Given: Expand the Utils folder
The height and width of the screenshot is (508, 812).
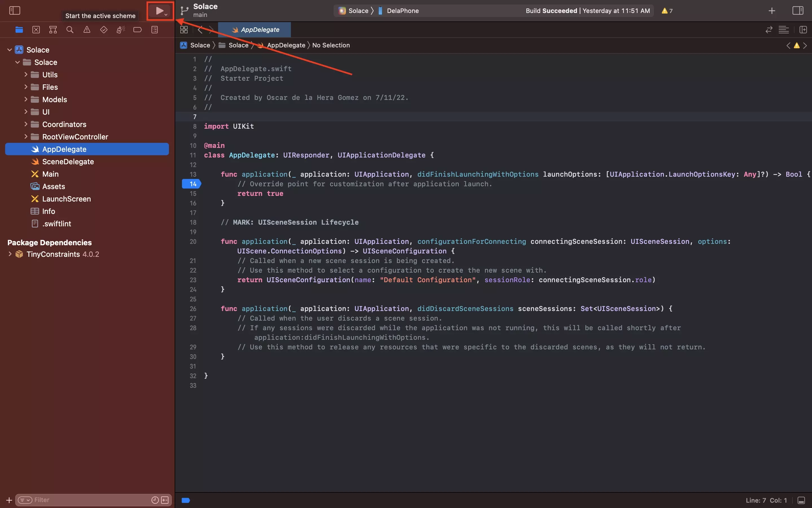Looking at the screenshot, I should click(x=25, y=74).
